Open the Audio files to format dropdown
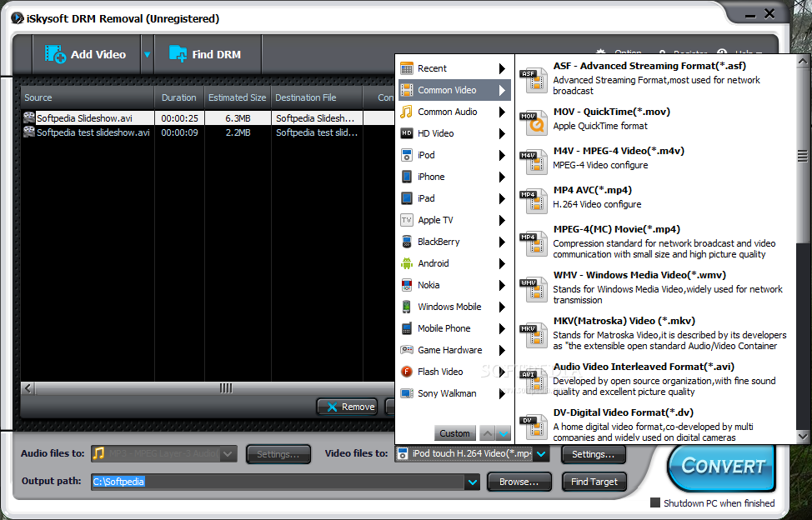Viewport: 812px width, 520px height. click(x=228, y=454)
